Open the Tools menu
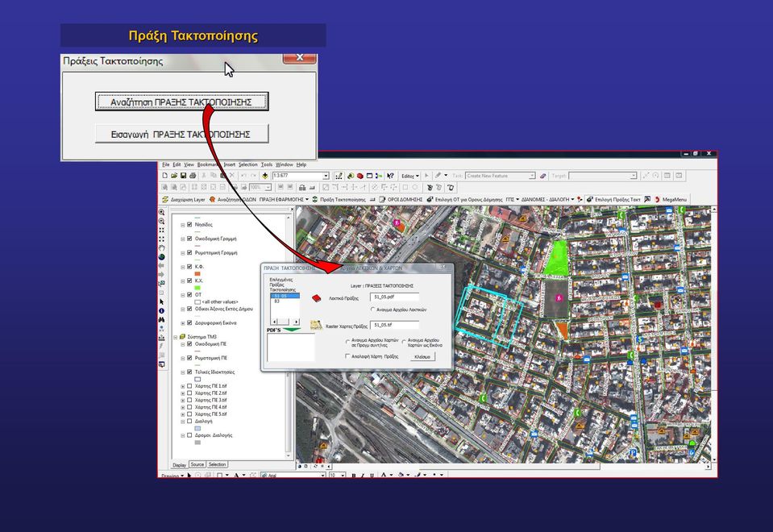 267,164
